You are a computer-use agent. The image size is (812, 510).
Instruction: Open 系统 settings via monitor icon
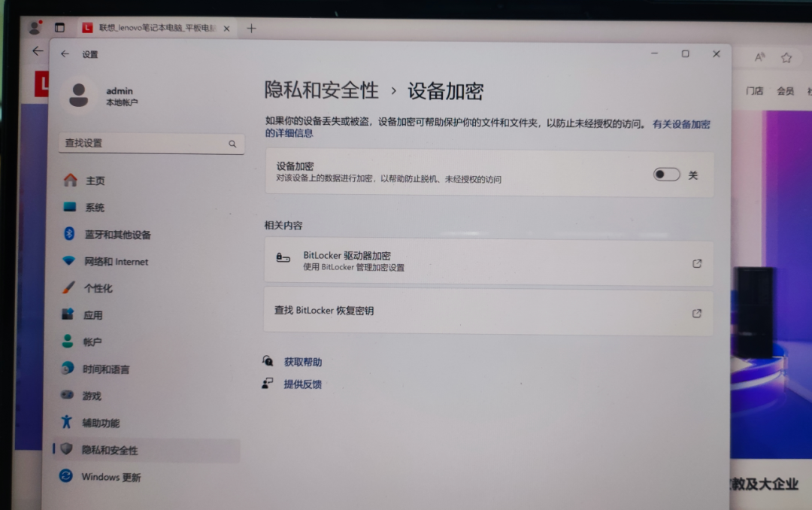70,207
